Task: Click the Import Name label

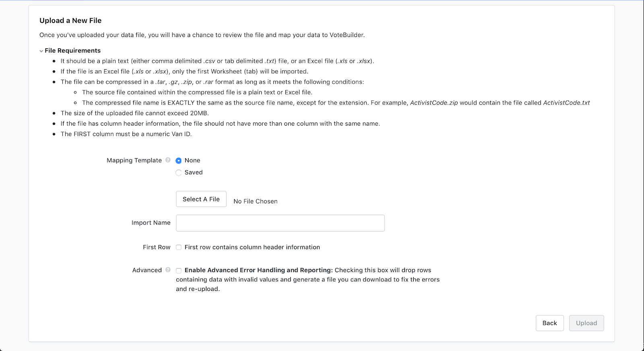Action: pos(151,223)
